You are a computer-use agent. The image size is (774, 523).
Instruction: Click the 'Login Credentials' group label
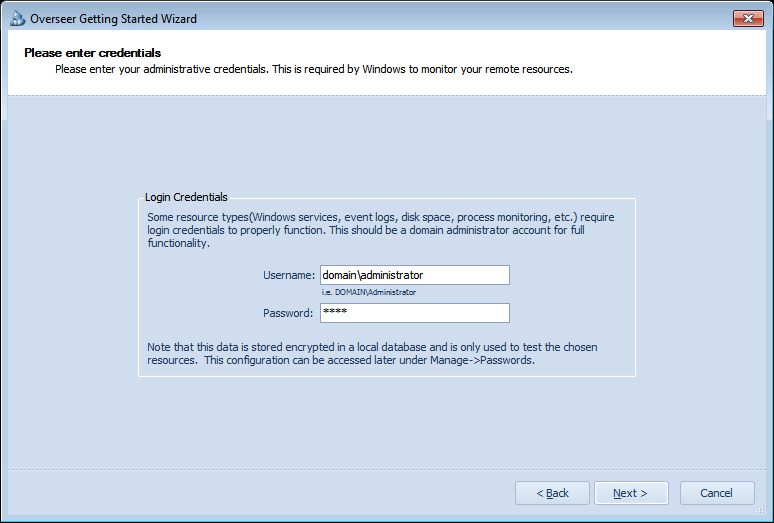[x=186, y=197]
